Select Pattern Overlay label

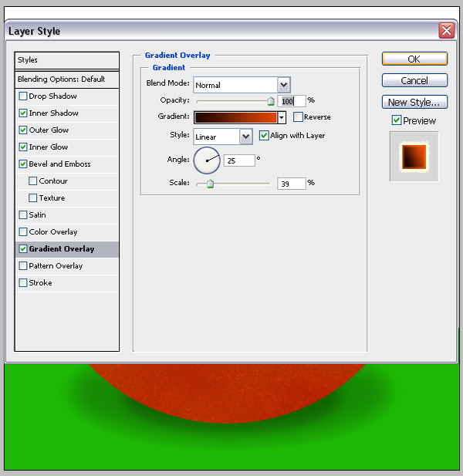click(56, 266)
